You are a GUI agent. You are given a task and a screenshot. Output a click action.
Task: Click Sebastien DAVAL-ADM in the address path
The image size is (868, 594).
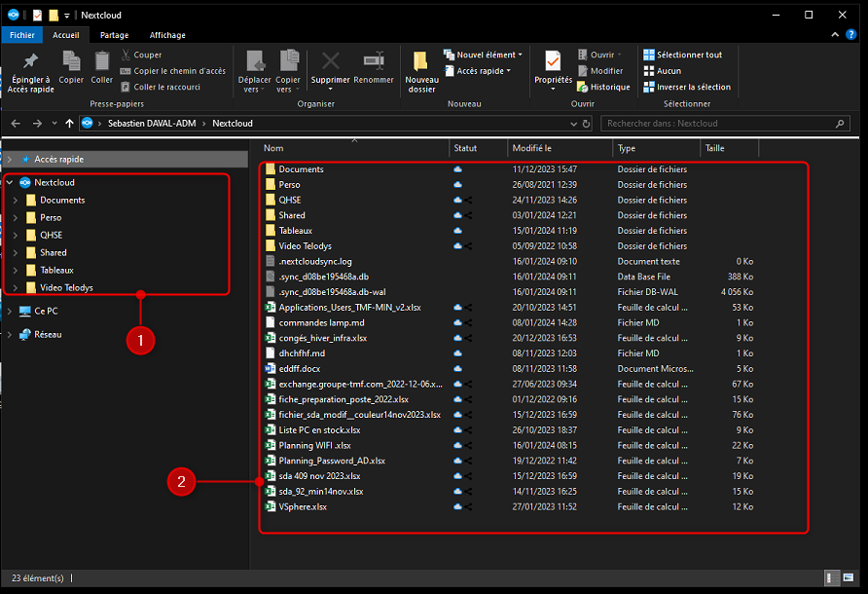[x=152, y=124]
